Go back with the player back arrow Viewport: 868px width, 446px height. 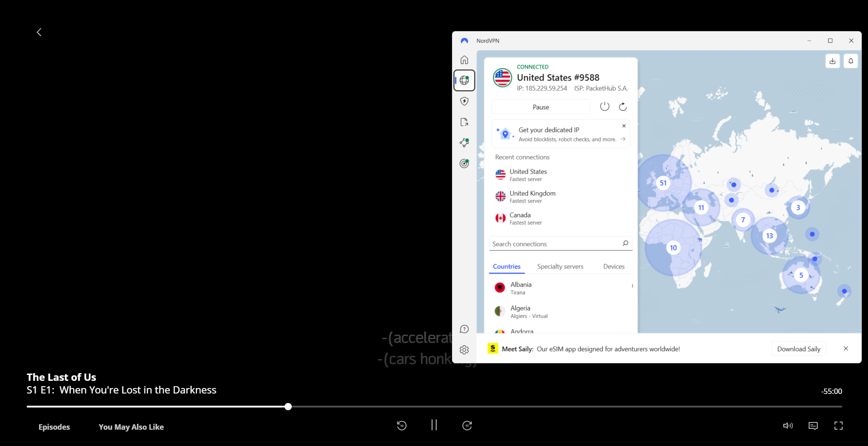[x=39, y=32]
